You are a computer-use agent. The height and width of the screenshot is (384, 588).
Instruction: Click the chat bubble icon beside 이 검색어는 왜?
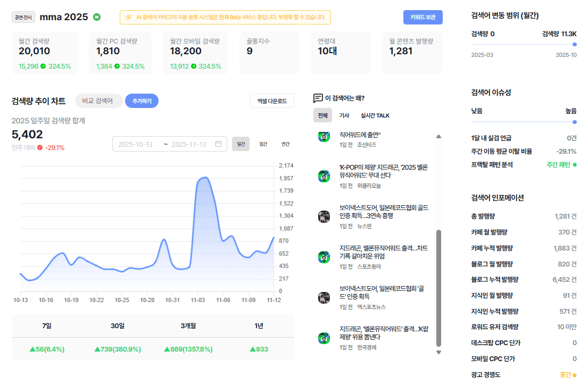318,98
